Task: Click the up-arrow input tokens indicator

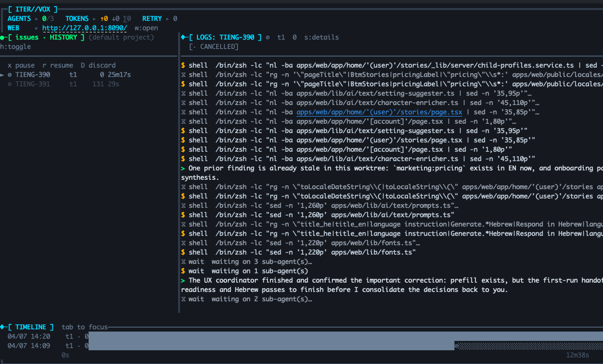Action: coord(103,19)
